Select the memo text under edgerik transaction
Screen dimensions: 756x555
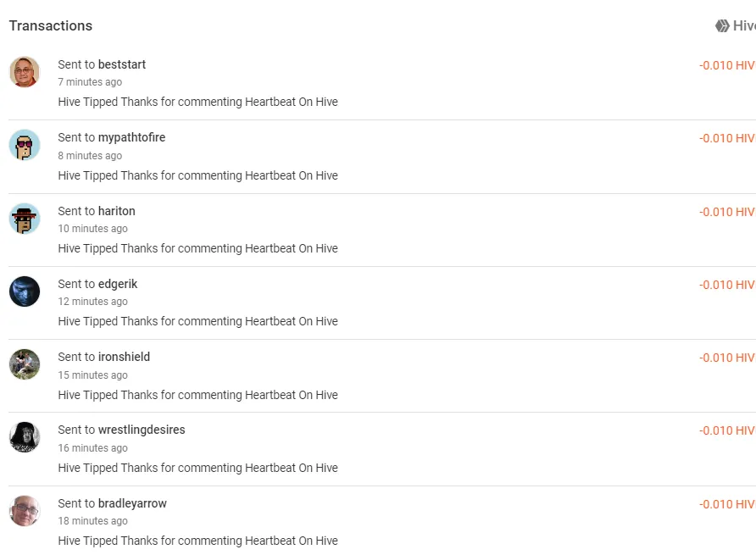(x=197, y=321)
